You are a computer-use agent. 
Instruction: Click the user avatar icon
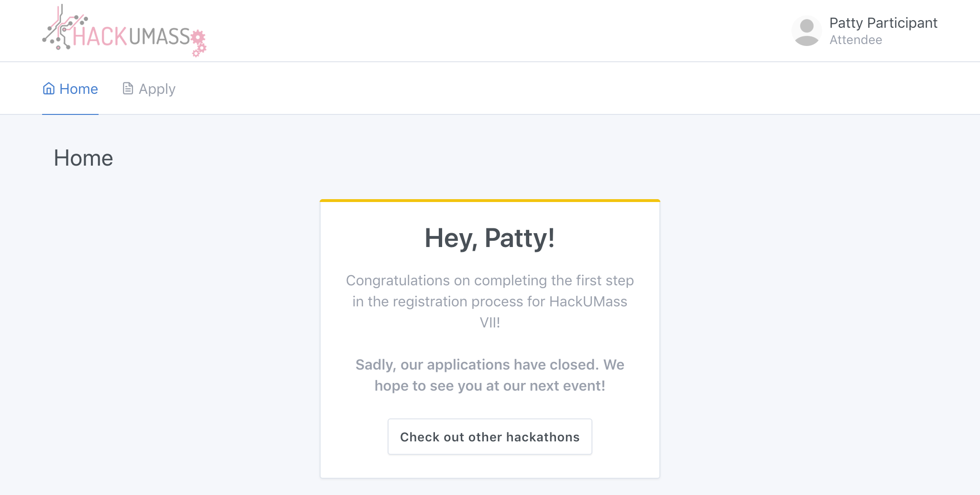click(x=807, y=32)
